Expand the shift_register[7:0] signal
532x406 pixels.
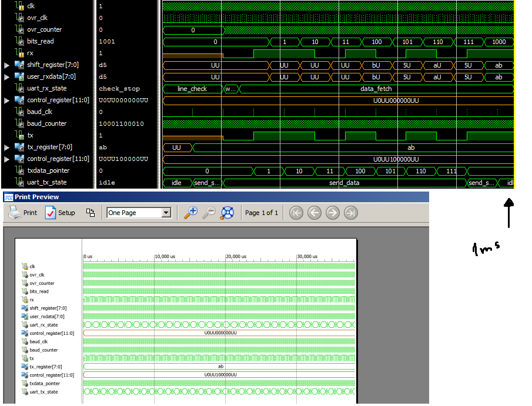[x=6, y=65]
